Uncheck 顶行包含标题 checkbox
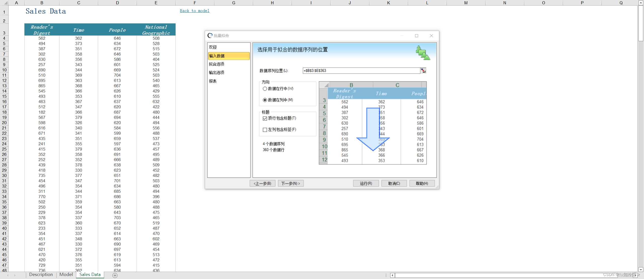The height and width of the screenshot is (279, 644). [x=265, y=118]
